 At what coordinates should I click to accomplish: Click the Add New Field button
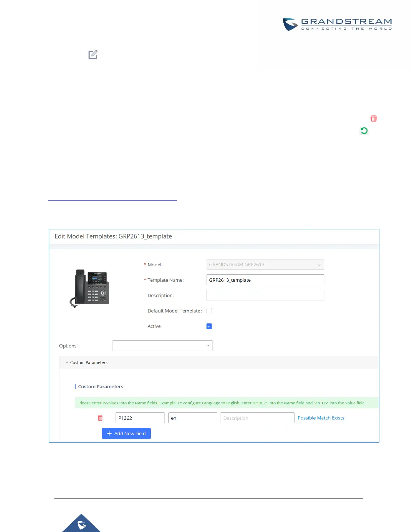[126, 434]
